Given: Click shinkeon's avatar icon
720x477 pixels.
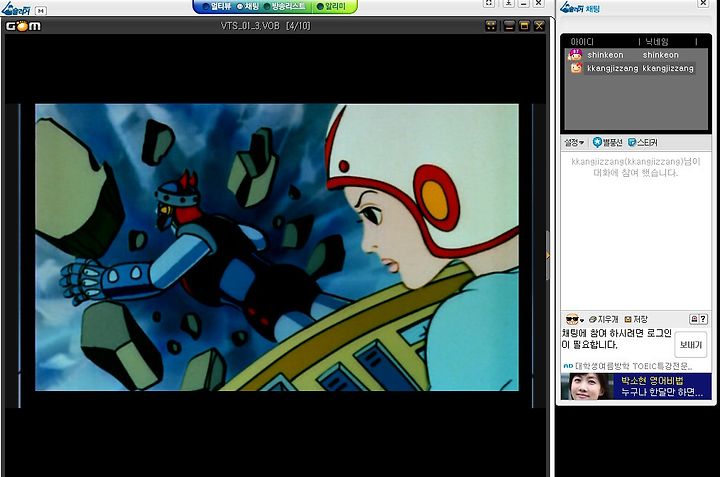Looking at the screenshot, I should click(575, 55).
